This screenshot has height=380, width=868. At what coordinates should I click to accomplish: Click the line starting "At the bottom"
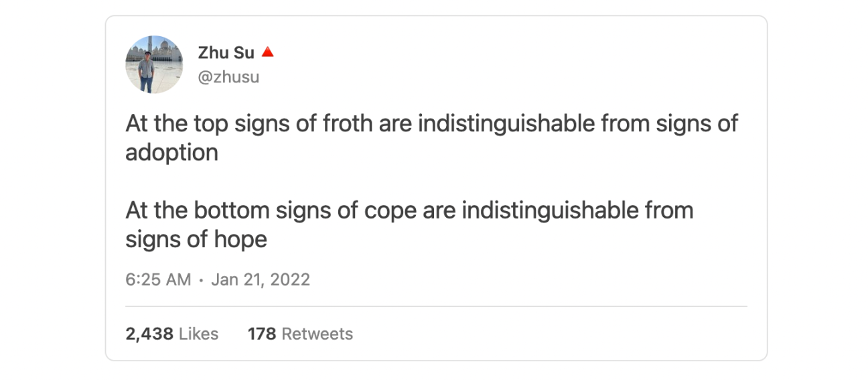409,210
